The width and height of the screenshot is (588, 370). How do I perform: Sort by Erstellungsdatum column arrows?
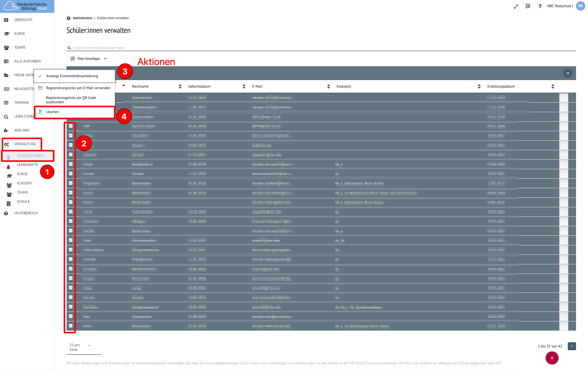pos(553,87)
